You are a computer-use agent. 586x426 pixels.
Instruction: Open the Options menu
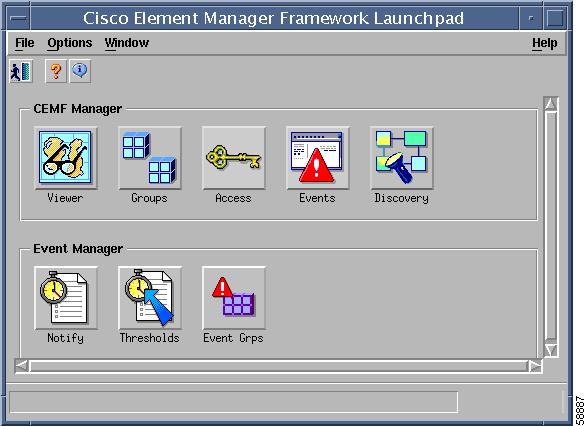(70, 43)
